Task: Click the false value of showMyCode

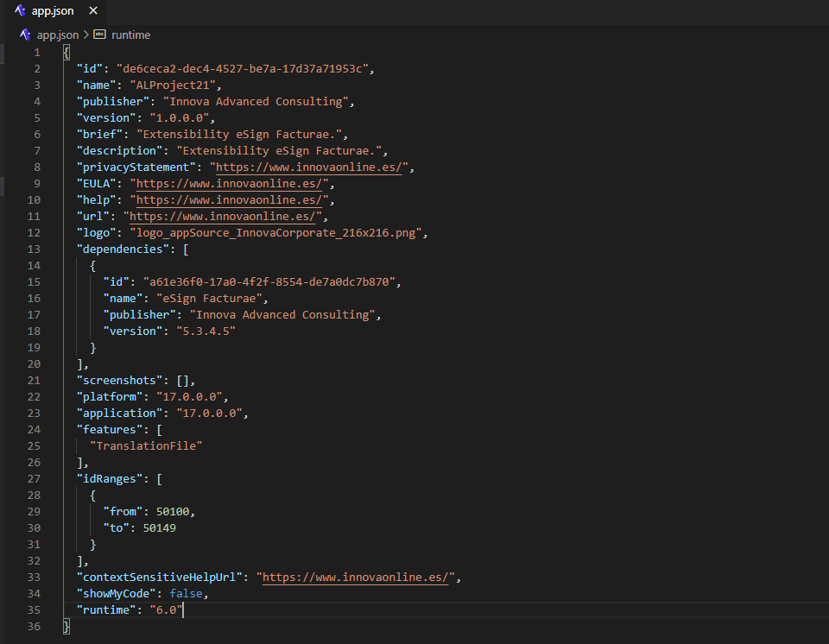Action: coord(186,593)
